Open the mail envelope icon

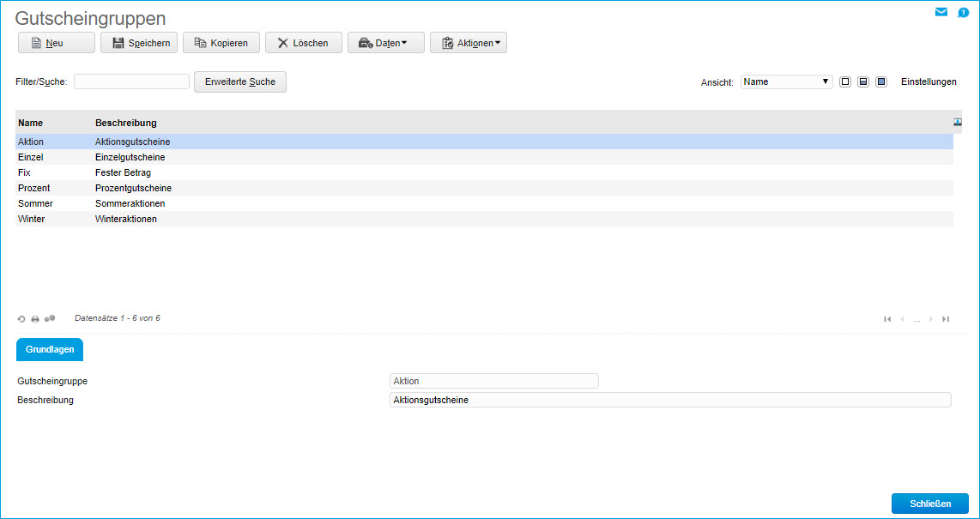941,12
